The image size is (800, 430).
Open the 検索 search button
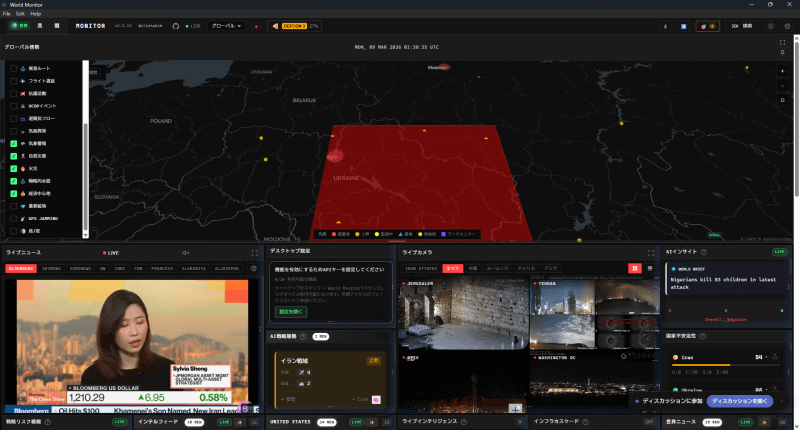click(742, 26)
